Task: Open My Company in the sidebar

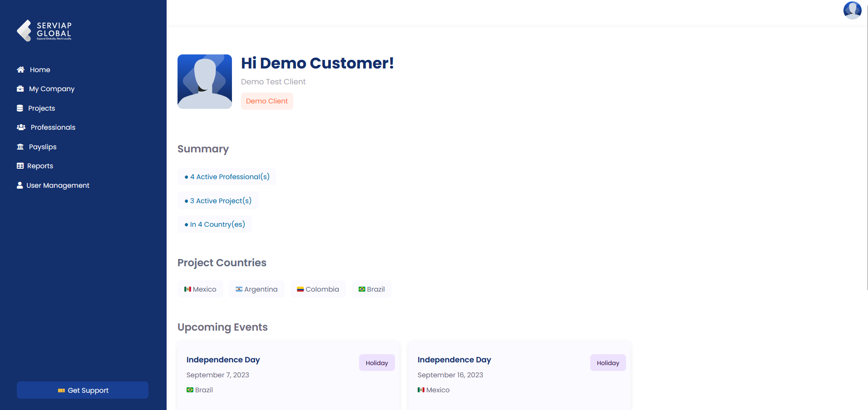Action: coord(52,89)
